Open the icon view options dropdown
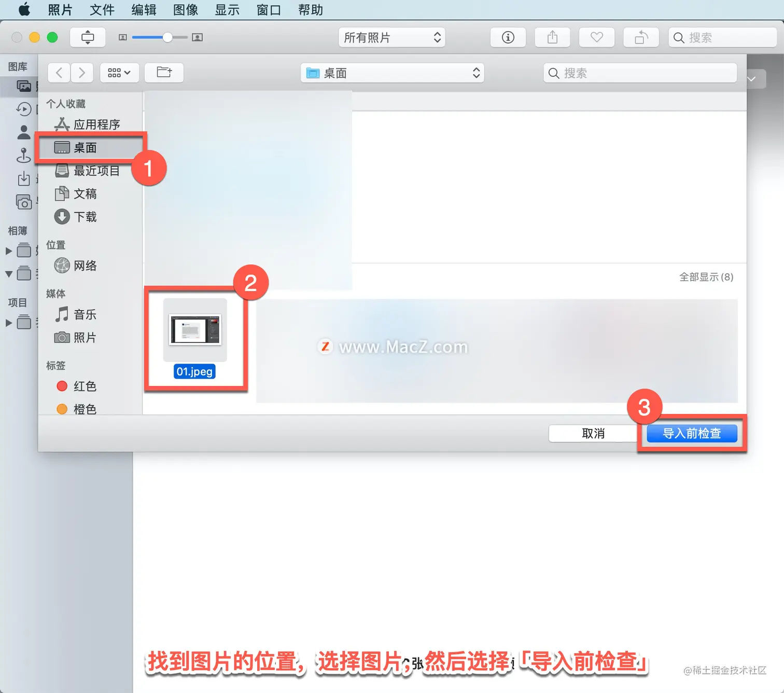Screen dimensions: 784x693 tap(119, 73)
